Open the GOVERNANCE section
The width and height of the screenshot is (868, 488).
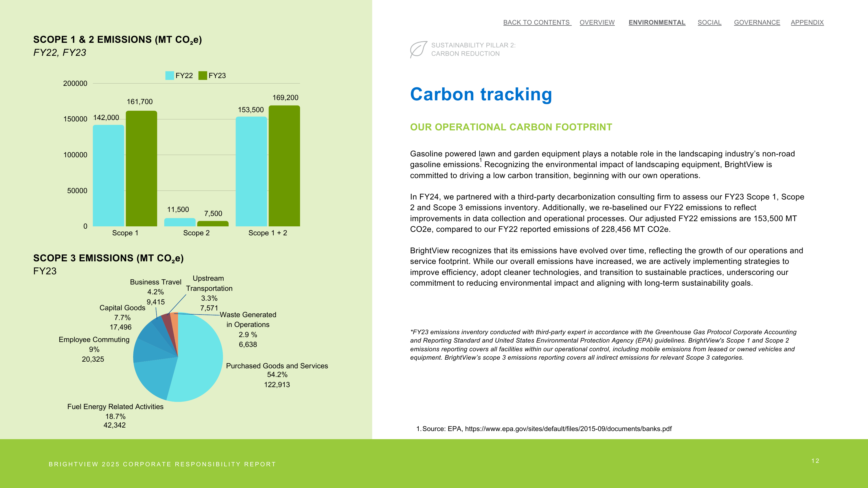[757, 22]
